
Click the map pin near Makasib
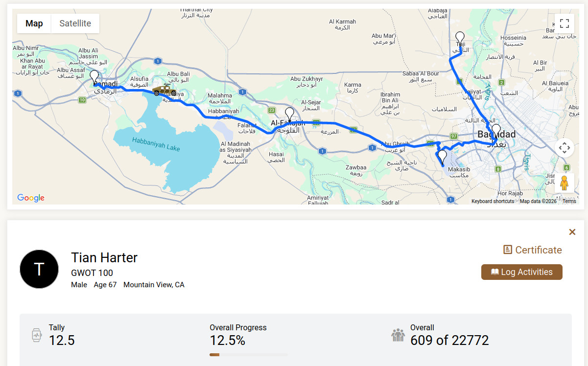(442, 157)
